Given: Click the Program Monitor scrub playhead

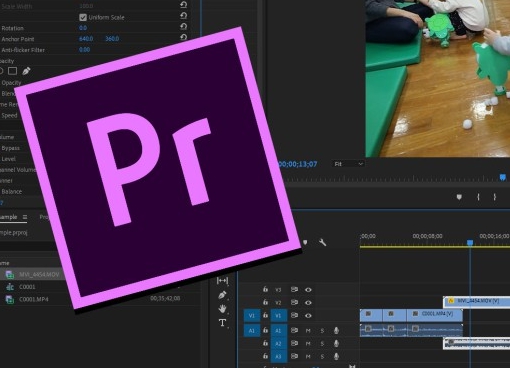Looking at the screenshot, I should point(503,177).
